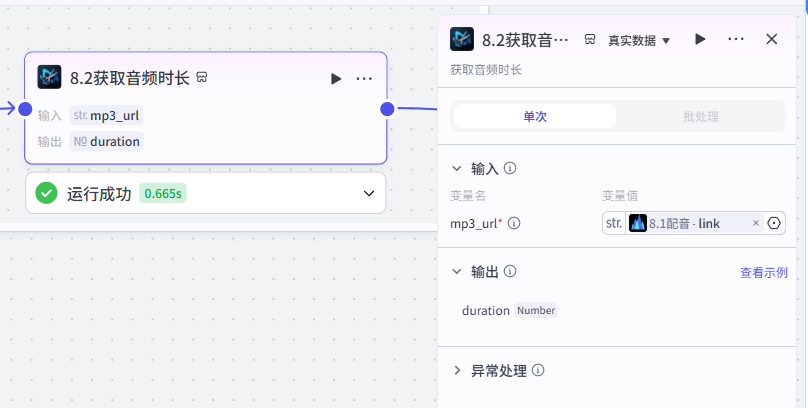Open the canvas node's three-dot menu
Viewport: 808px width, 408px height.
364,78
